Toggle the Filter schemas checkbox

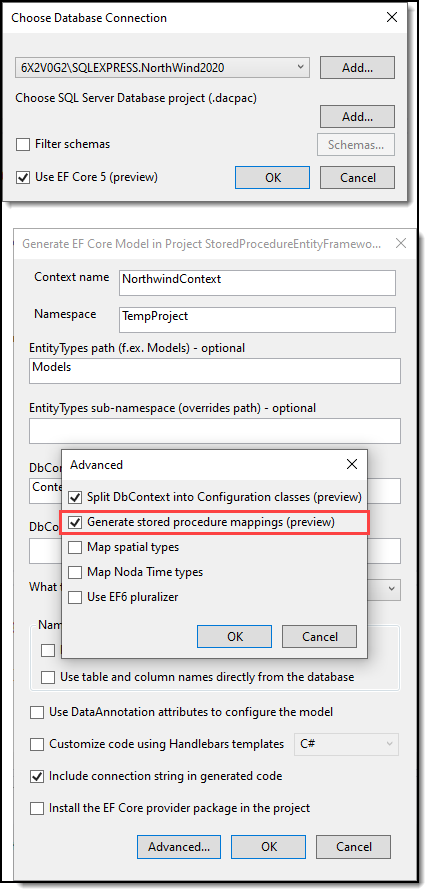23,145
